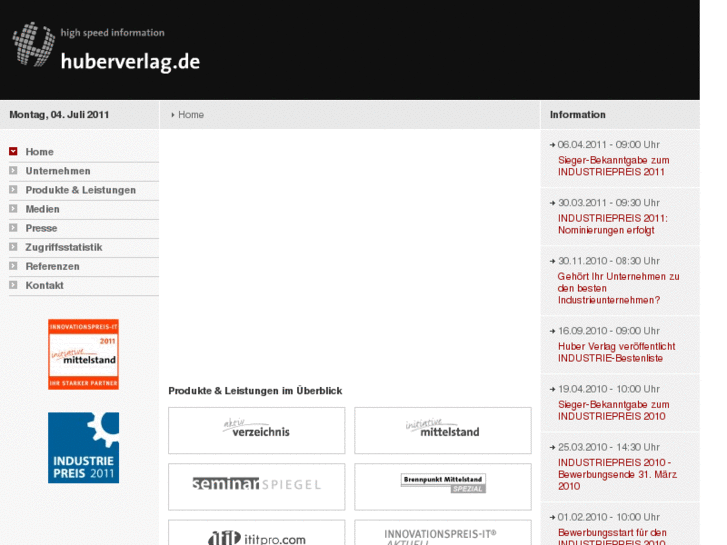Click the arrow icon beside Presse
Image resolution: width=727 pixels, height=545 pixels.
13,227
